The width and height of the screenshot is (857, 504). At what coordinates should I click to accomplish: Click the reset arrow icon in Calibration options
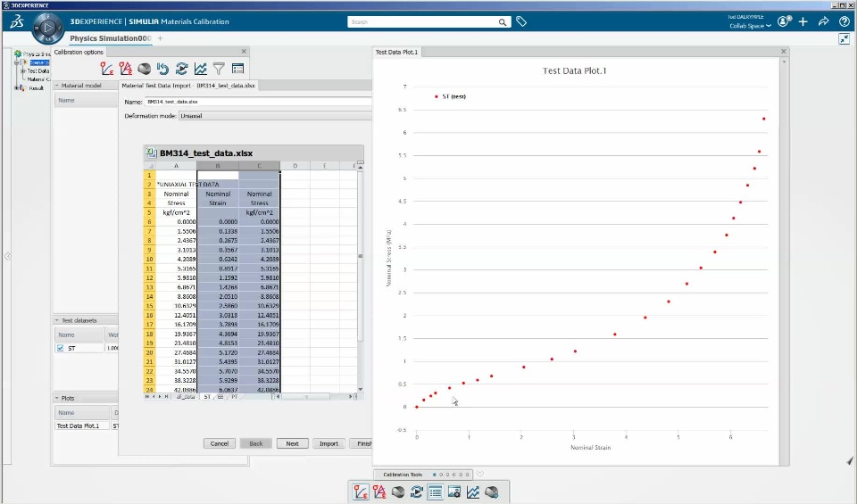[162, 69]
